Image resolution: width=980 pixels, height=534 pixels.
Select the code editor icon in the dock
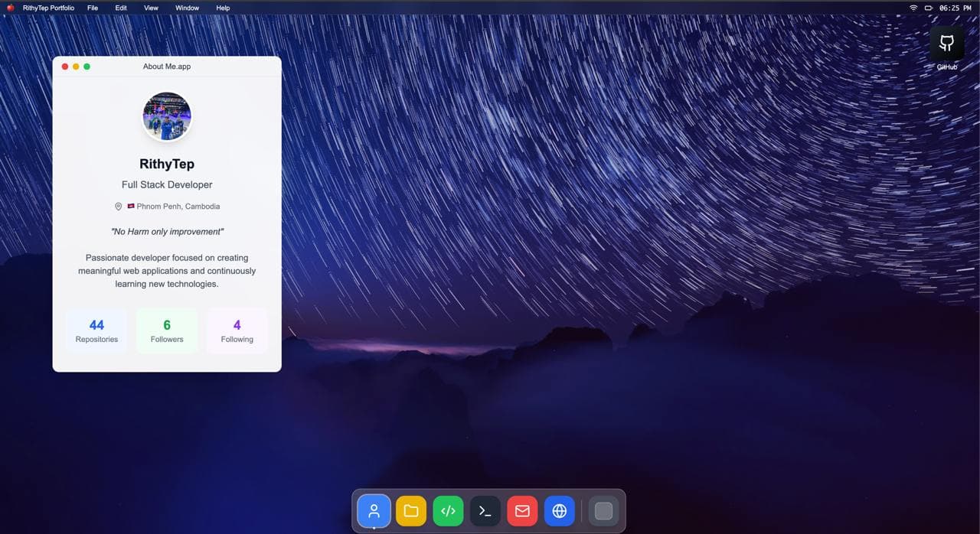pos(448,510)
